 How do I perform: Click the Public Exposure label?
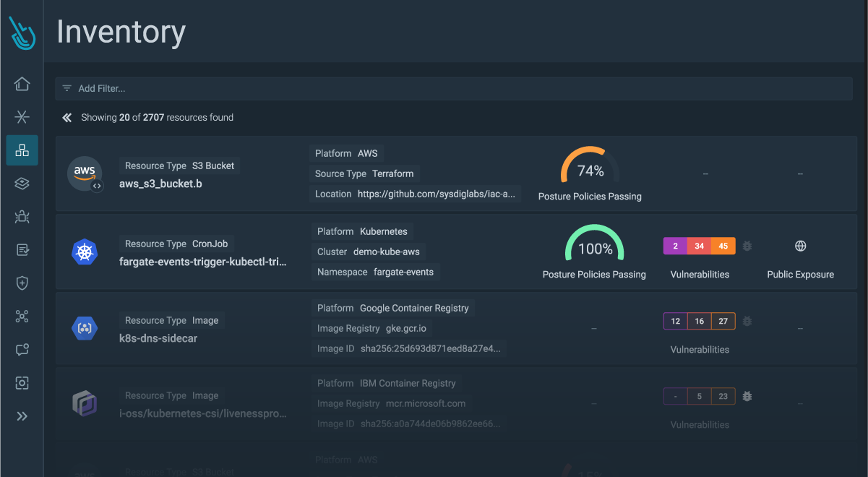(x=801, y=275)
